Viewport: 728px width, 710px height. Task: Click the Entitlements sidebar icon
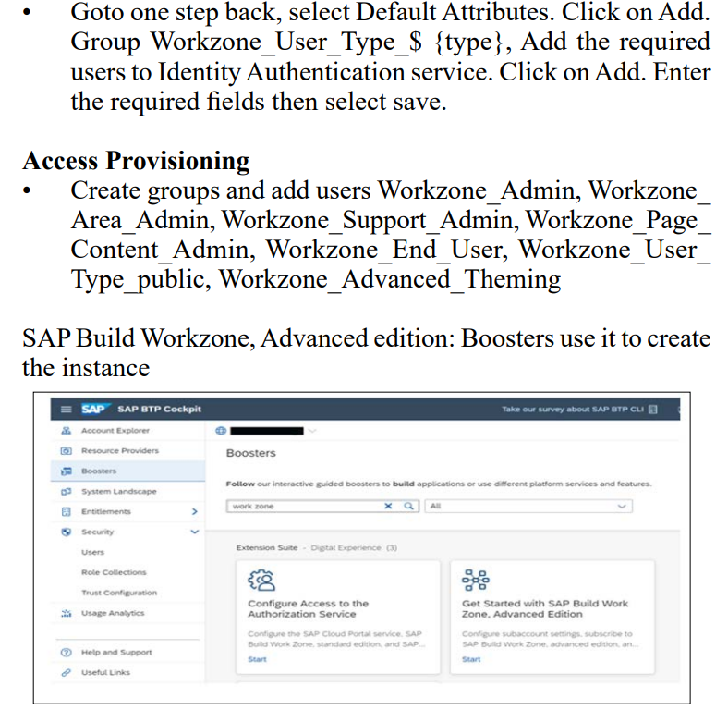[x=67, y=511]
